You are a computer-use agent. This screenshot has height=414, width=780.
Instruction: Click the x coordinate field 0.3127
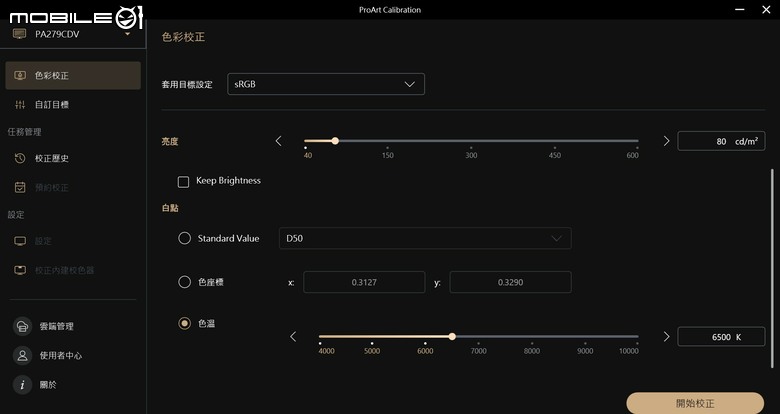pos(364,282)
